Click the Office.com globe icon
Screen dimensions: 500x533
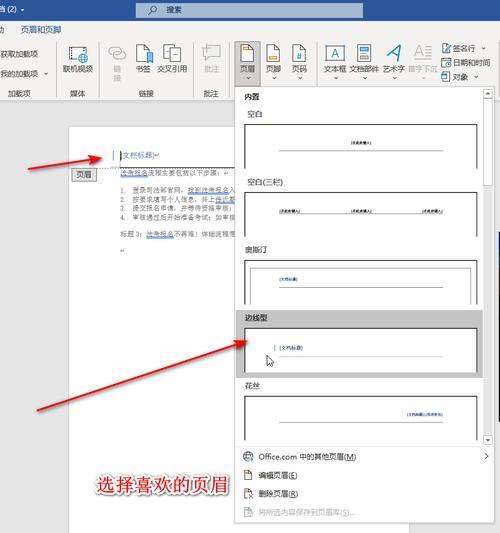(248, 456)
